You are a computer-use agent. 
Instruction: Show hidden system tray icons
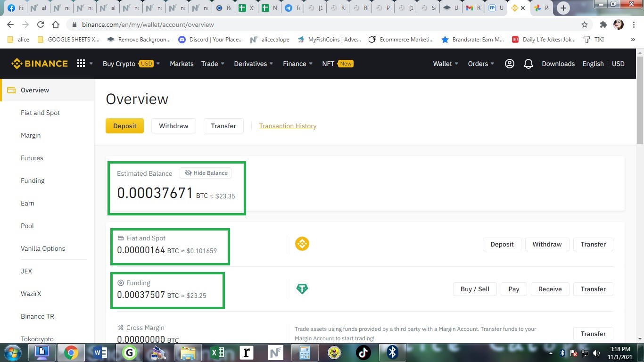(x=551, y=353)
